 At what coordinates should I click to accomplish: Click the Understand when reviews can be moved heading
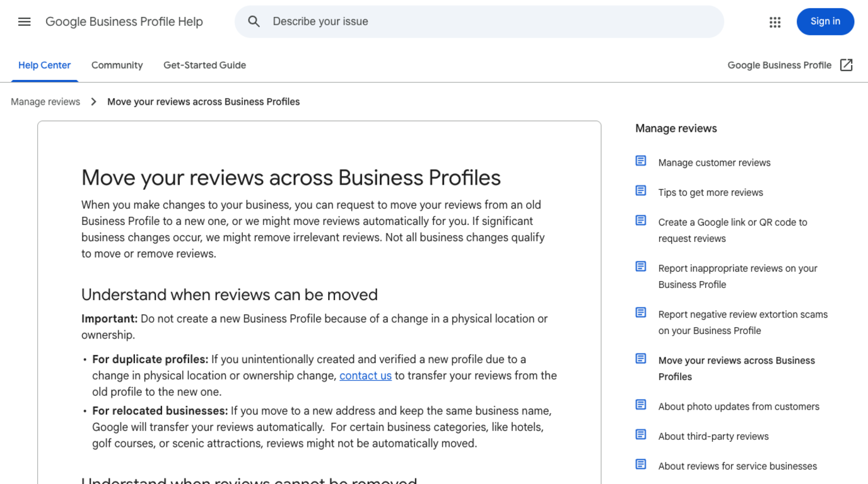tap(230, 295)
